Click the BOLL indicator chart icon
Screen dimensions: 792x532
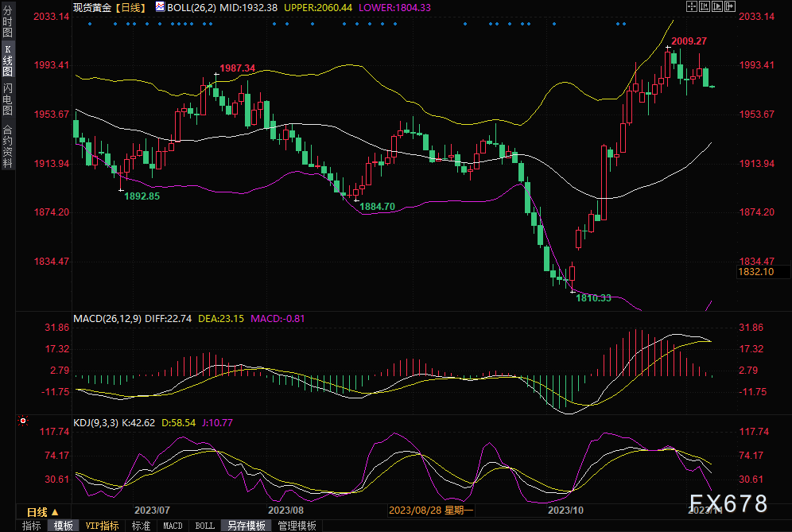160,6
